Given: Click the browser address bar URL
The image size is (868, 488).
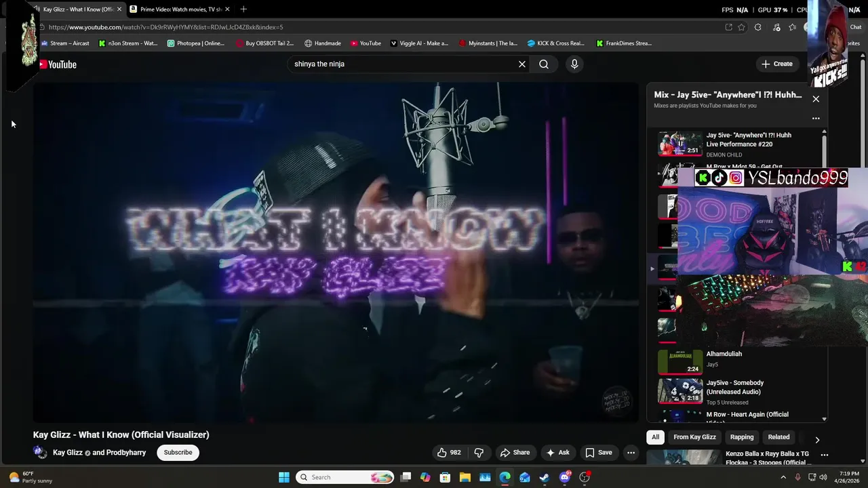Looking at the screenshot, I should pyautogui.click(x=166, y=27).
